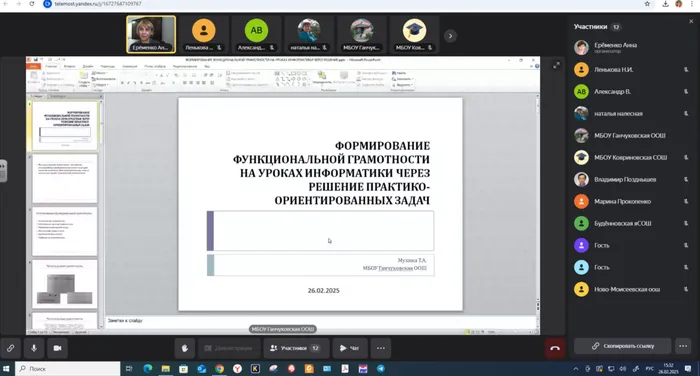700x376 pixels.
Task: Click Скопировать ссылку button
Action: tap(623, 346)
